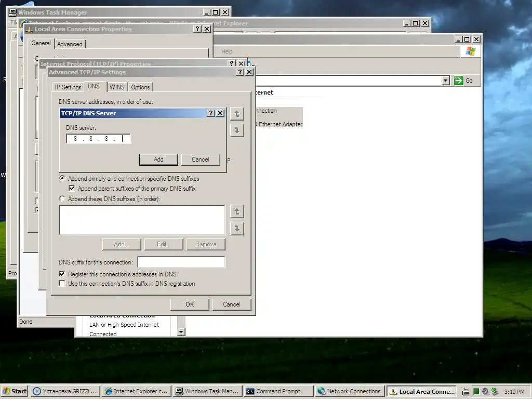Click Add in TCP/IP DNS Server dialog
This screenshot has height=399, width=532.
tap(158, 159)
